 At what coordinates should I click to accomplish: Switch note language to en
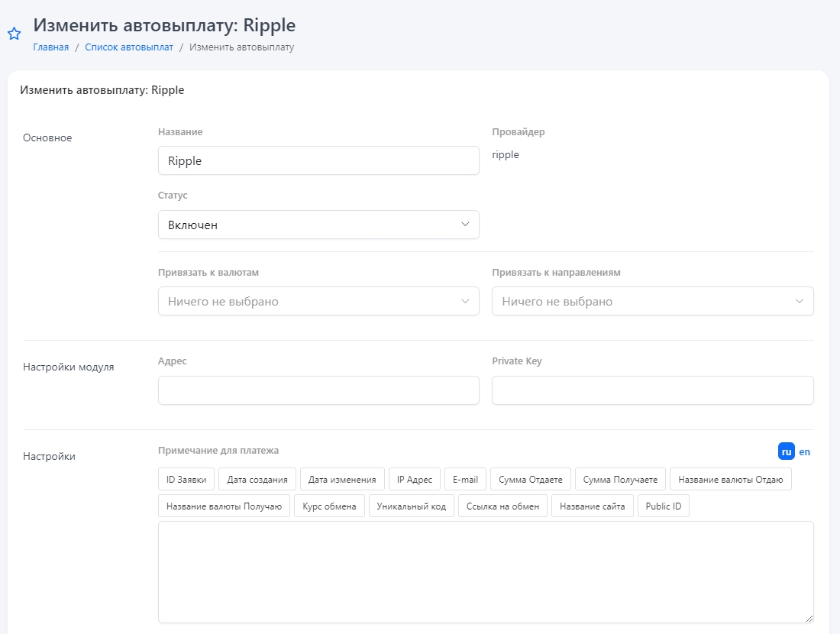[804, 451]
